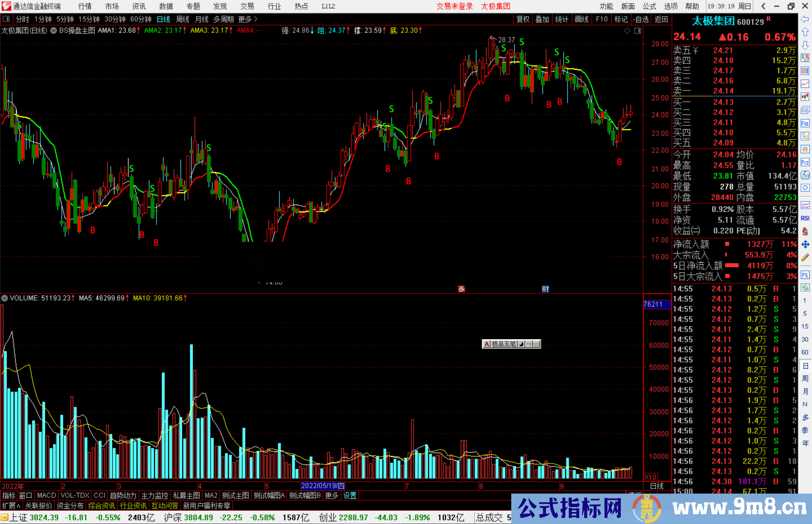Image resolution: width=812 pixels, height=524 pixels.
Task: Click the 指标 indicator selector at bottom
Action: 9,495
